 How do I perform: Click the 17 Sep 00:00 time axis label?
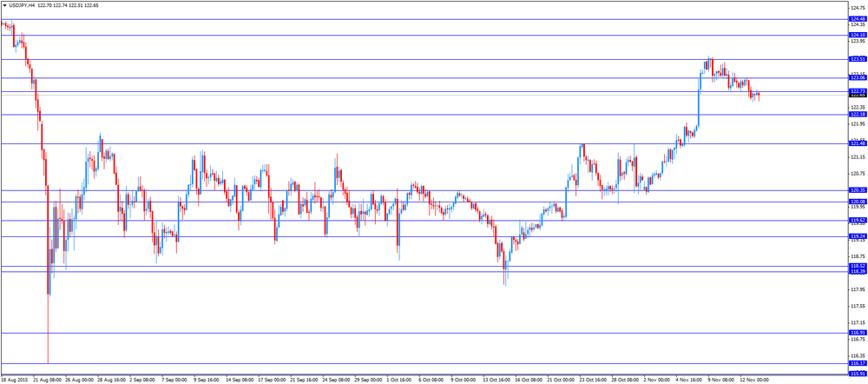273,381
